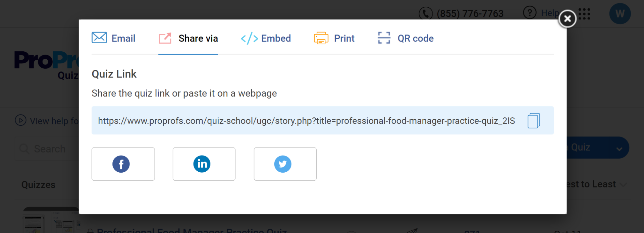Expand the Create Quiz dropdown arrow

click(619, 149)
